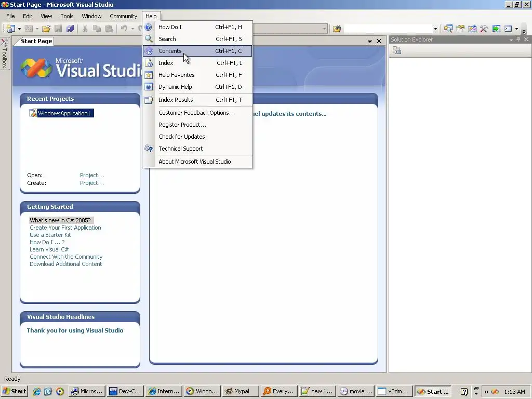Viewport: 532px width, 399px height.
Task: Expand the Other Windows dropdown arrow
Action: tap(517, 29)
